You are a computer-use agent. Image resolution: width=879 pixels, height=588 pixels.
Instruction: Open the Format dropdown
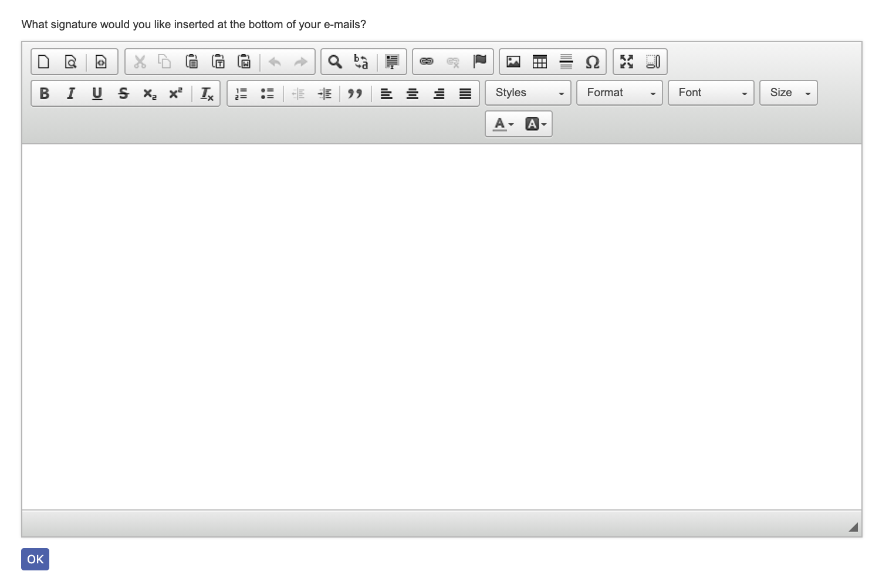(x=620, y=93)
